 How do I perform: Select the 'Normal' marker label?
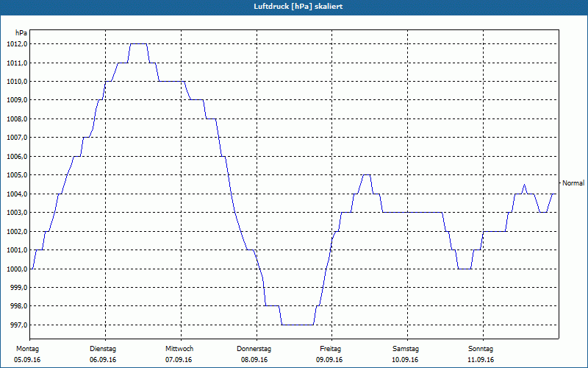573,183
